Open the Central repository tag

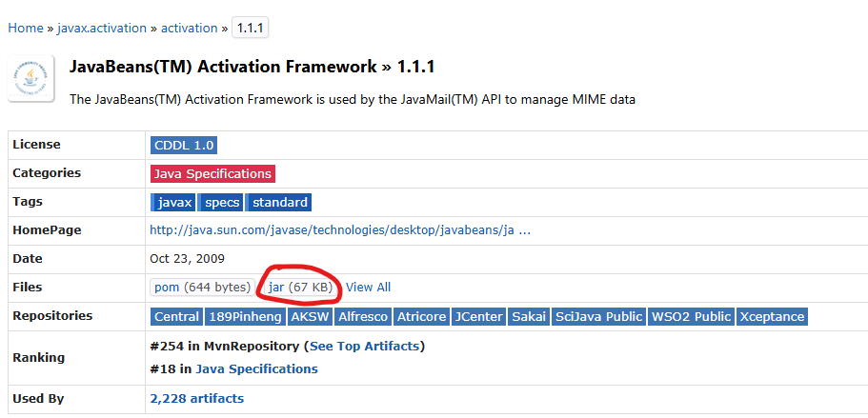pos(176,317)
